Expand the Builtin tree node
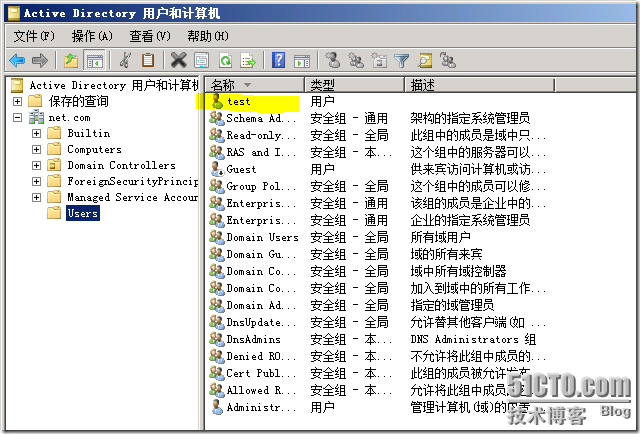 [x=36, y=134]
